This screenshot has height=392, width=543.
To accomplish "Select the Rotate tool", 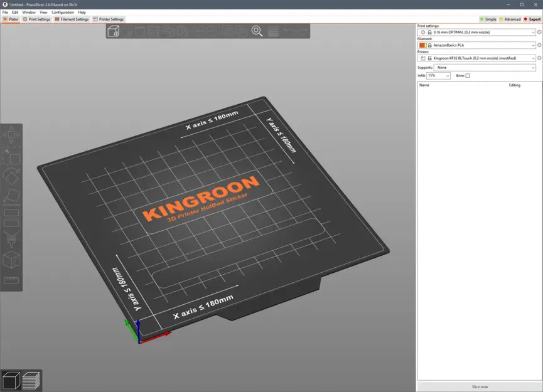I will (x=11, y=176).
